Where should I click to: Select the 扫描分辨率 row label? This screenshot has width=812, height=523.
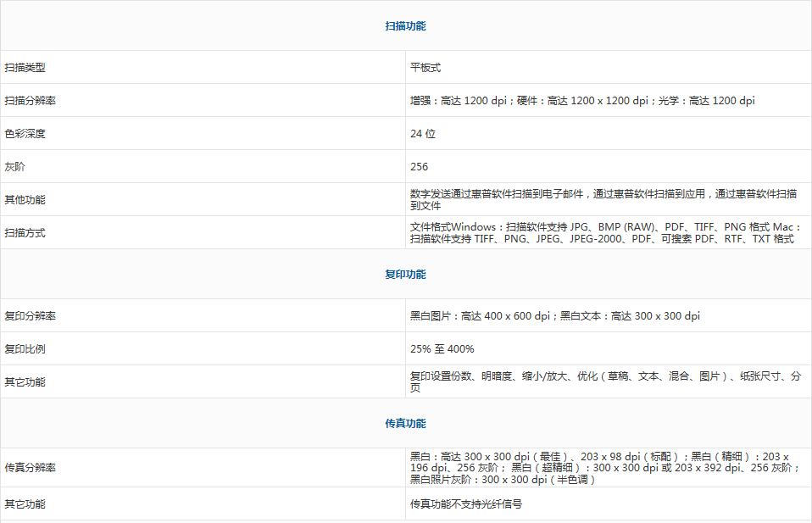[30, 100]
